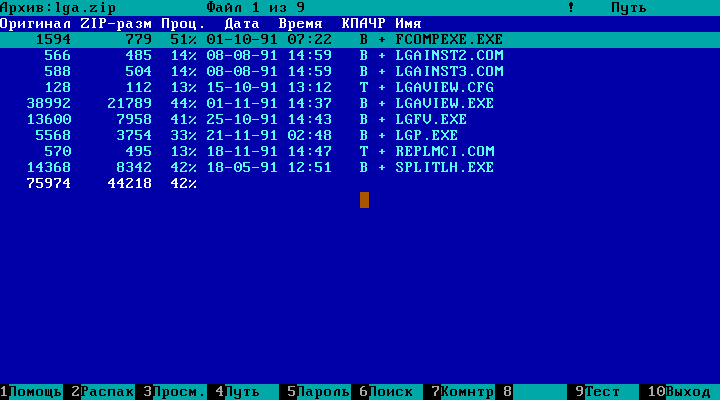Click total original size 75974
720x400 pixels.
(49, 184)
